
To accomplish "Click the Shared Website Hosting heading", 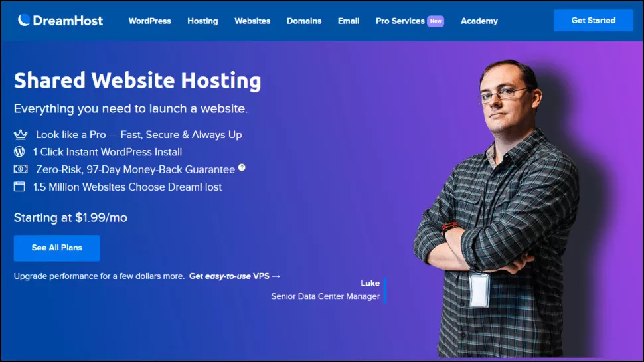I will coord(137,80).
